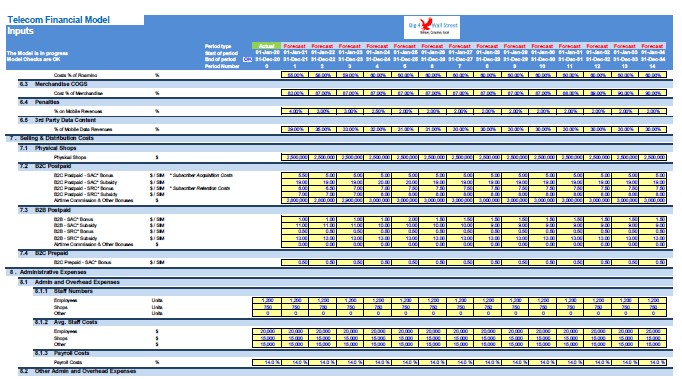Select the Subscriber Acquisition Costs footnote
This screenshot has width=682, height=379.
[201, 175]
